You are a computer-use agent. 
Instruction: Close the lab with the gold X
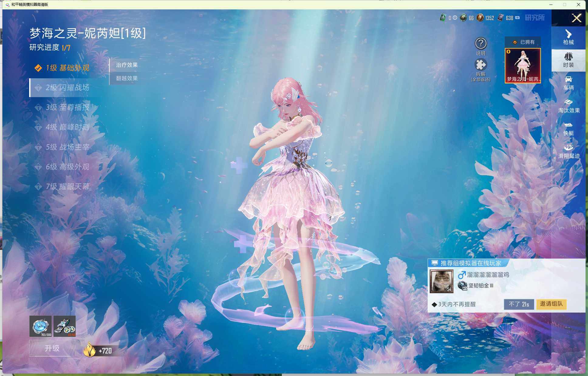(x=576, y=18)
